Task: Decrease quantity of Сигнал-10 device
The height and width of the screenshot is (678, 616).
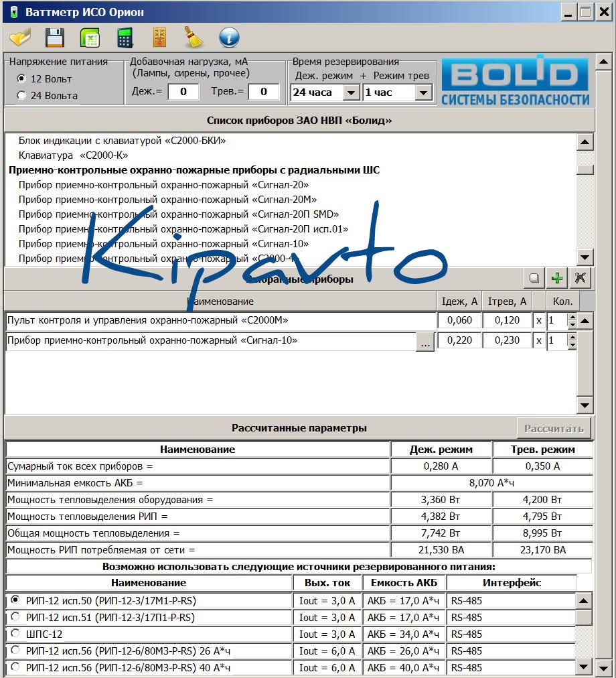Action: point(572,345)
